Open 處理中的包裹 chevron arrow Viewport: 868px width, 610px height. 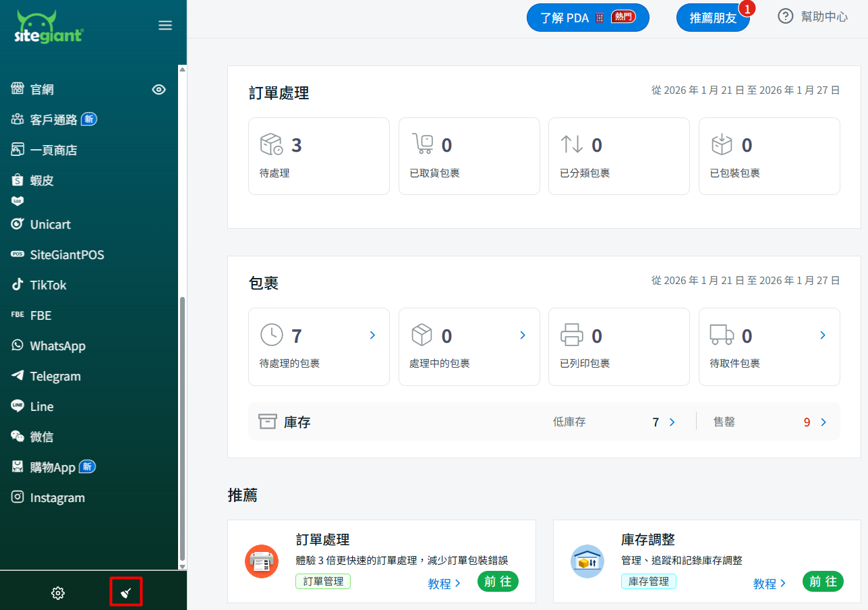click(522, 335)
